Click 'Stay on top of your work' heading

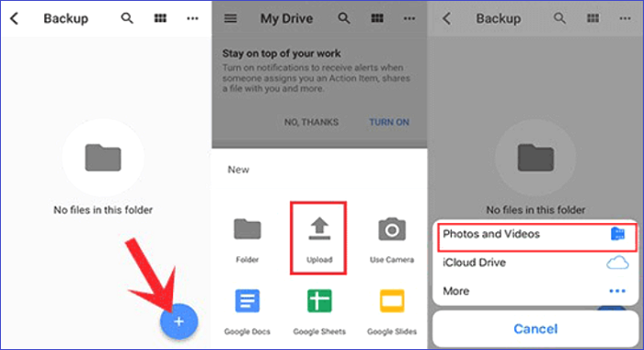282,53
